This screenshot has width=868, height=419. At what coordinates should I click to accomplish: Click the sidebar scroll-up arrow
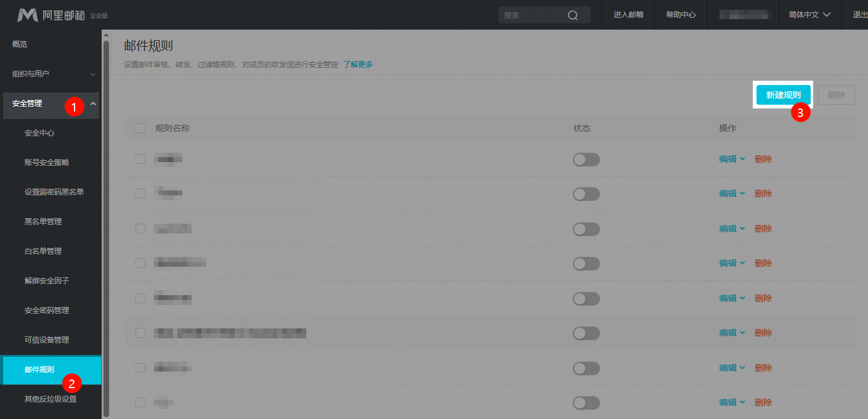pyautogui.click(x=106, y=35)
